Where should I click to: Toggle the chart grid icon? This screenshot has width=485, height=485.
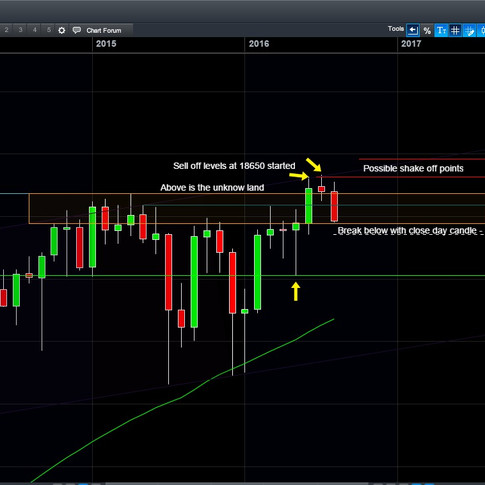[x=455, y=30]
